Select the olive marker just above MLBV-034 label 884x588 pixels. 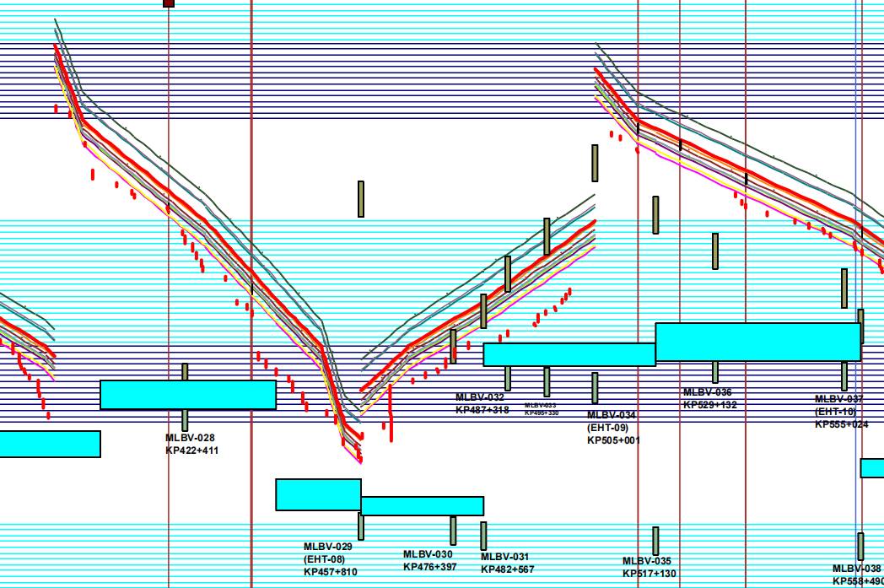click(x=595, y=388)
